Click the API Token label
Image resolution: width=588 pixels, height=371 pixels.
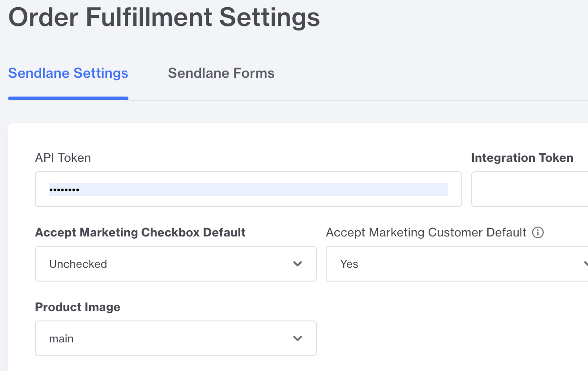pos(63,158)
